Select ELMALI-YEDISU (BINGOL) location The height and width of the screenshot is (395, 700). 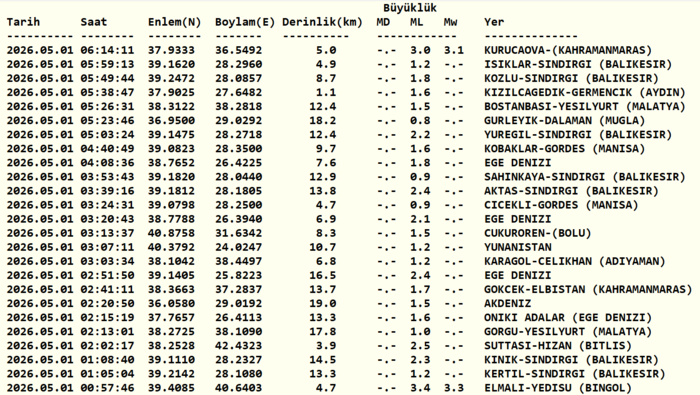(558, 388)
